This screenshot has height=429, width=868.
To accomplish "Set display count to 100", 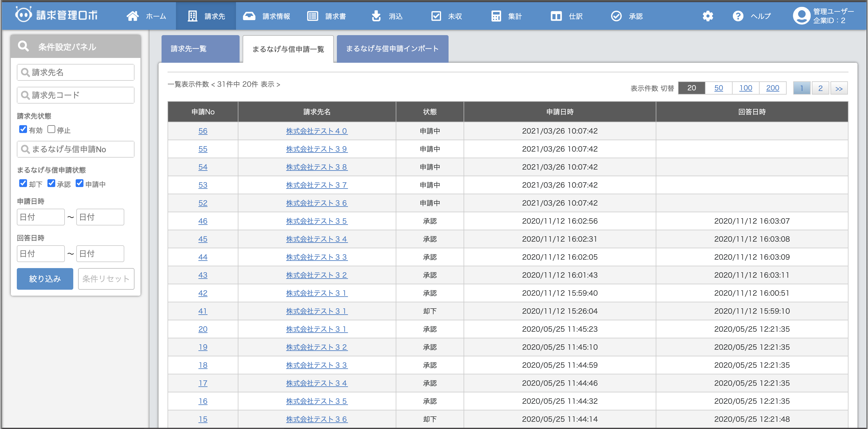I will pos(745,88).
